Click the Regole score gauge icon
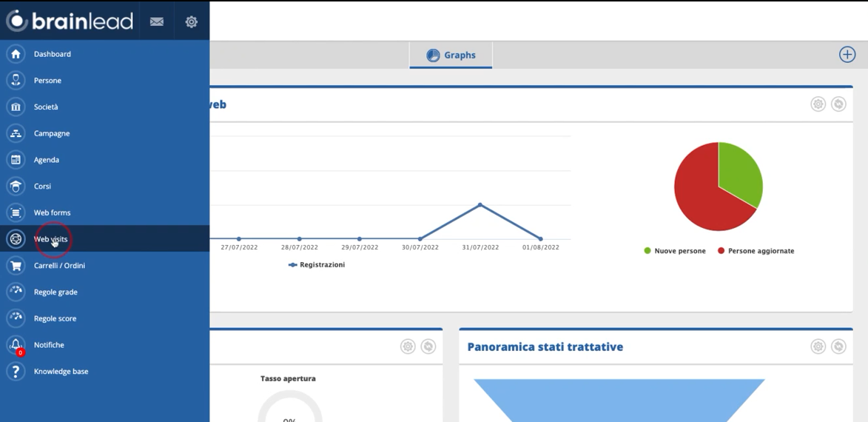Screen dimensions: 868x422 point(16,318)
